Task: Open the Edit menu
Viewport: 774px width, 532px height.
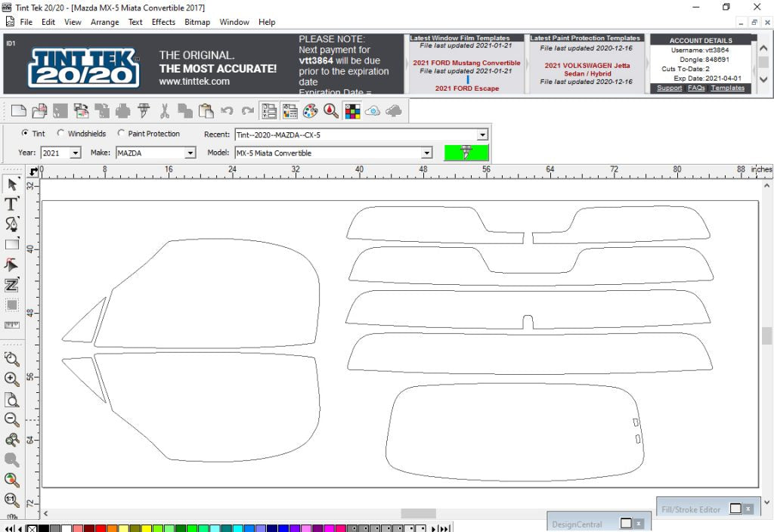Action: click(x=48, y=22)
